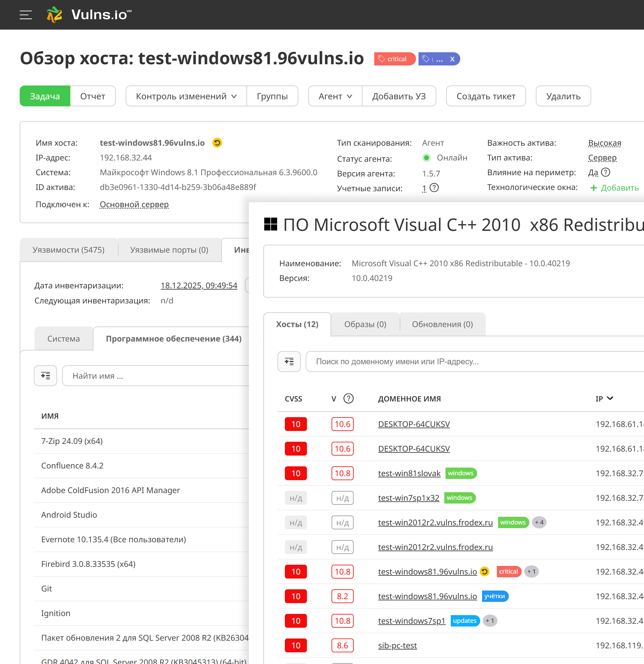644x664 pixels.
Task: Click refresh icon next to host name
Action: pyautogui.click(x=217, y=143)
